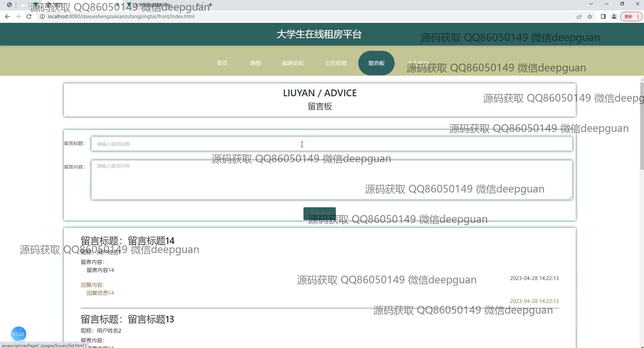644x348 pixels.
Task: Bookmark this page with star icon
Action: click(590, 16)
